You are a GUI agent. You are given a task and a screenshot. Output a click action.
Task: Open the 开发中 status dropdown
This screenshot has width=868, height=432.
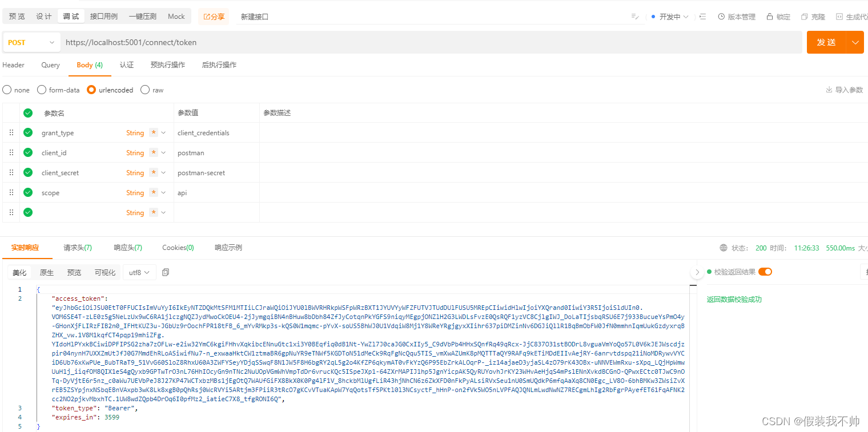670,17
